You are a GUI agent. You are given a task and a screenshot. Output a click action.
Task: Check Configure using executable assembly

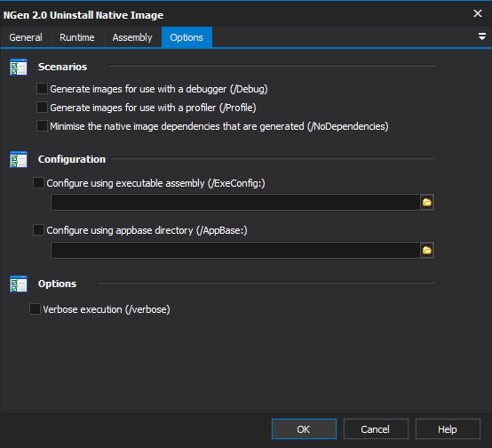[38, 183]
